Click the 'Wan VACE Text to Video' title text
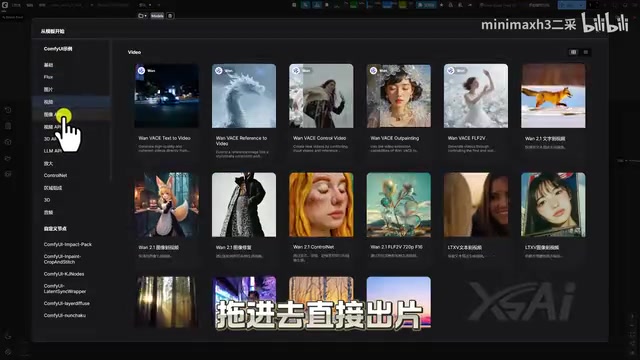 (164, 138)
